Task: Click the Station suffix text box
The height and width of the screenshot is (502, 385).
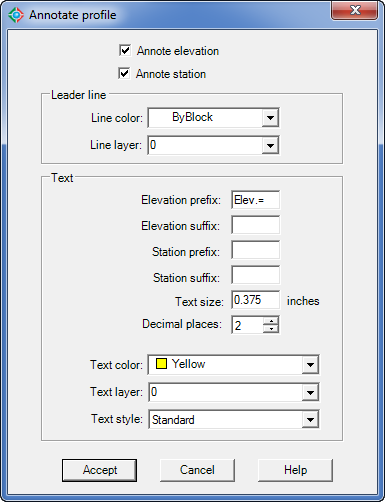Action: click(255, 275)
